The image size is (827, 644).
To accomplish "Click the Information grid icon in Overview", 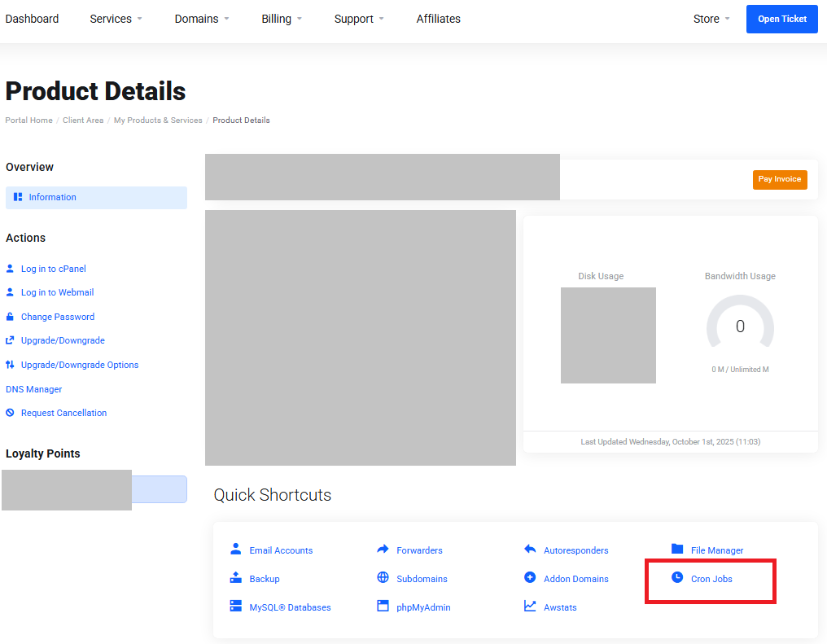I will tap(18, 197).
